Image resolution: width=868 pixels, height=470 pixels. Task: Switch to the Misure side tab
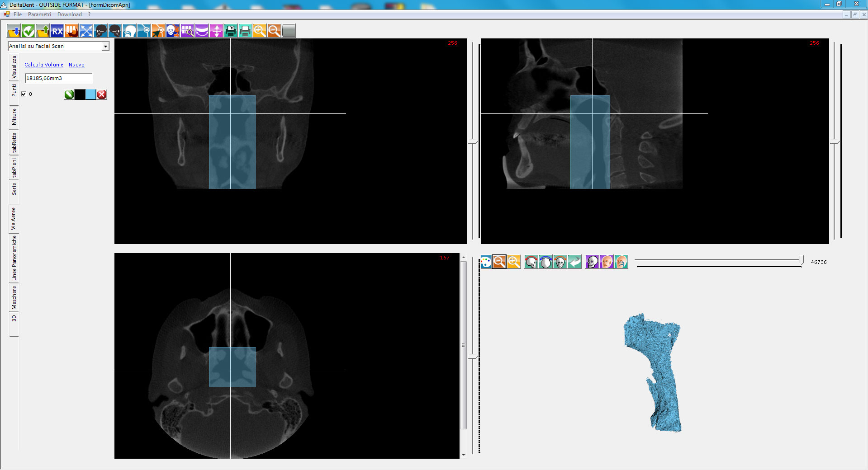coord(14,117)
